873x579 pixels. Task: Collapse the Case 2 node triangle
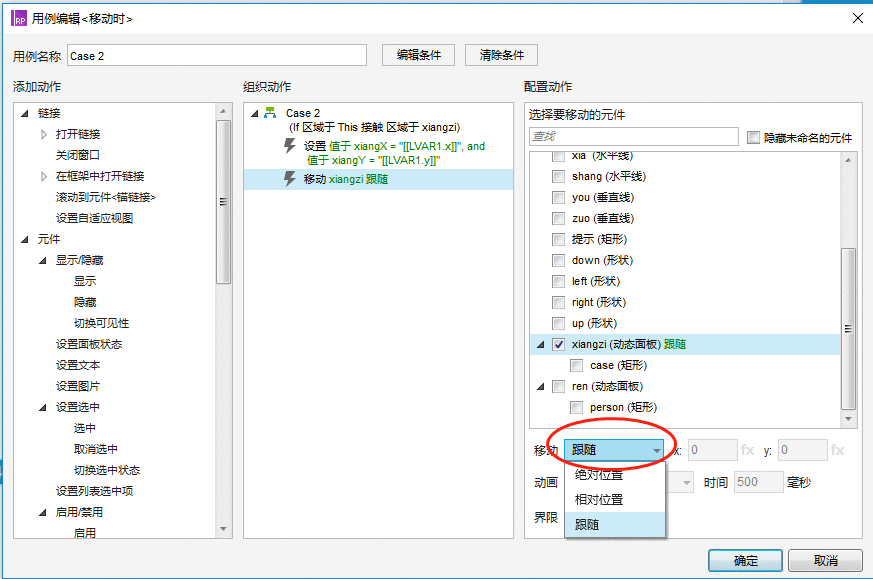(254, 113)
